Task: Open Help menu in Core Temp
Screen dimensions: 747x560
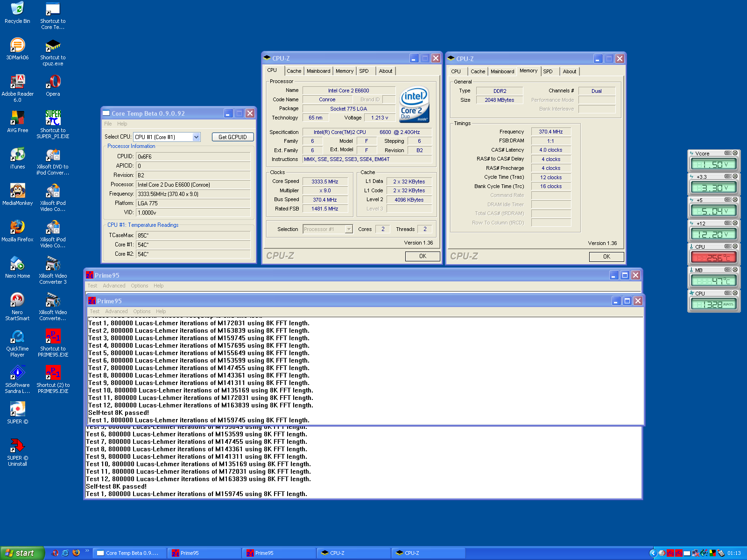Action: coord(122,124)
